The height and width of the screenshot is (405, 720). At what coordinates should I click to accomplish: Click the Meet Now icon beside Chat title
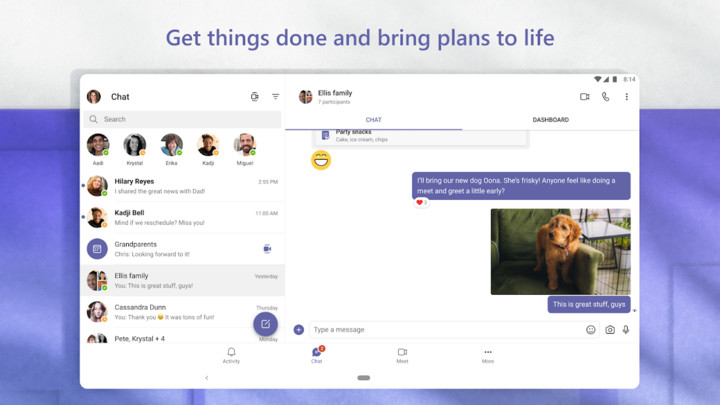(x=255, y=97)
